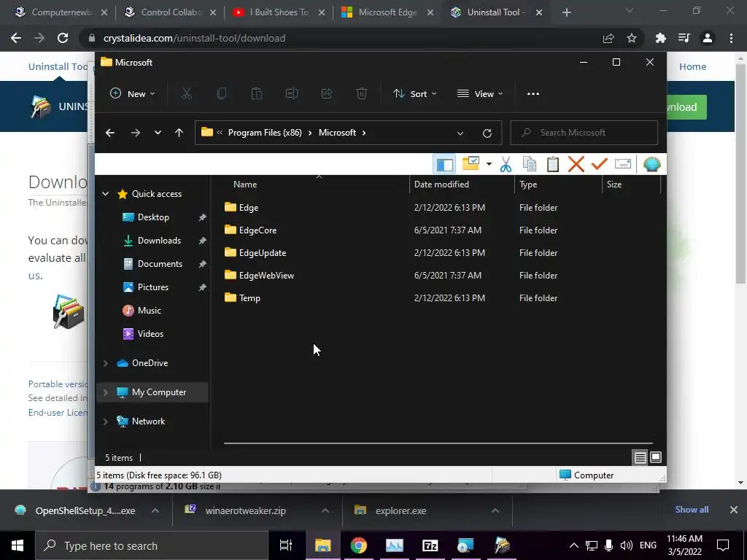The image size is (747, 560).
Task: Open the Sort dropdown menu
Action: pos(414,94)
